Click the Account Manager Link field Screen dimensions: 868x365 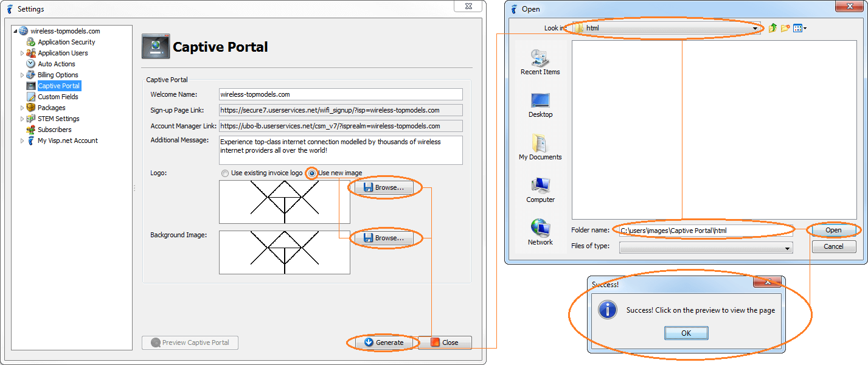pyautogui.click(x=341, y=126)
